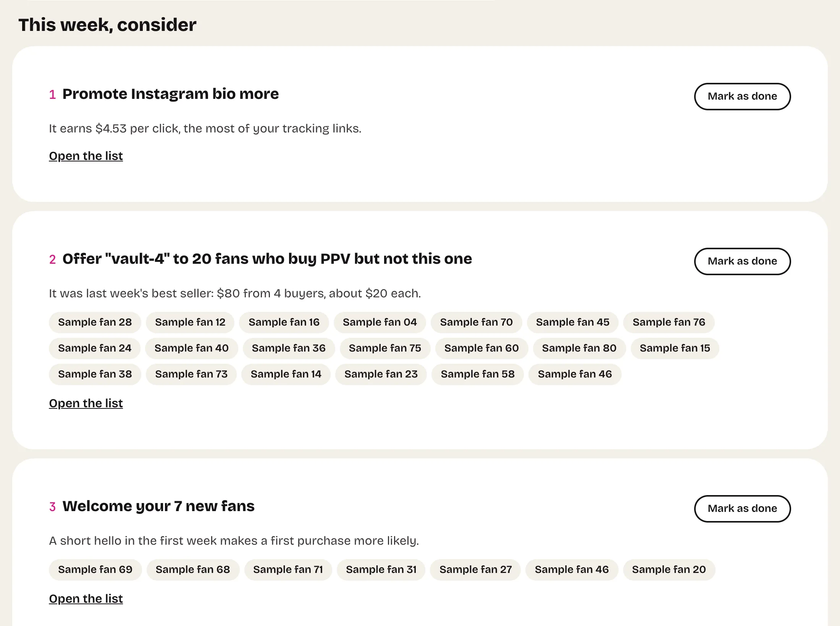Screen dimensions: 840x626
Task: Click the Sample fan 14 chip
Action: 286,374
